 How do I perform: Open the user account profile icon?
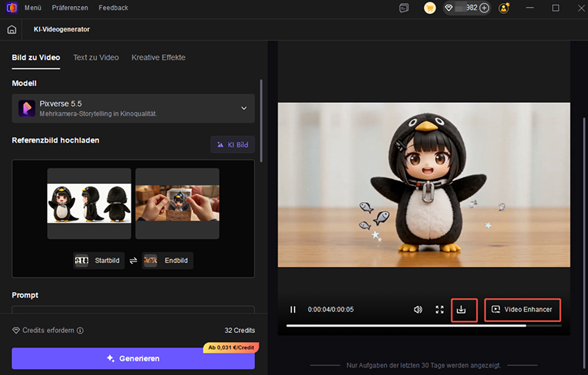click(x=504, y=8)
